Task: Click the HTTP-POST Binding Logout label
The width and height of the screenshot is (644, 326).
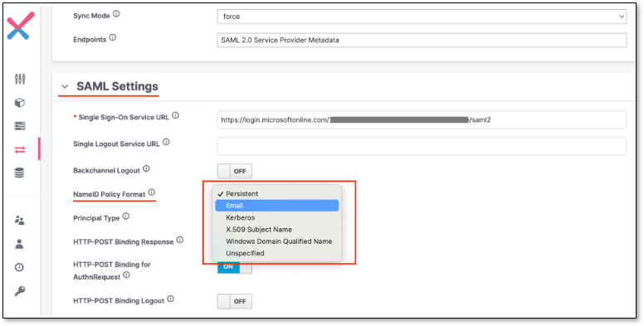Action: pyautogui.click(x=119, y=301)
